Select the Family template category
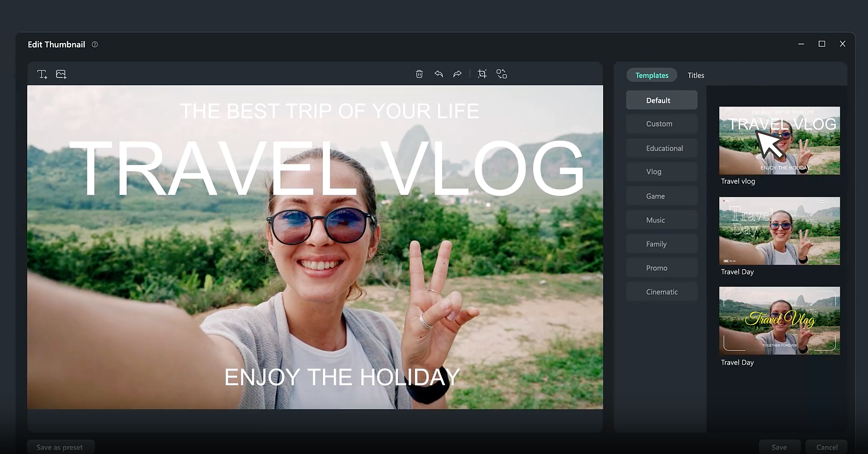 coord(662,244)
